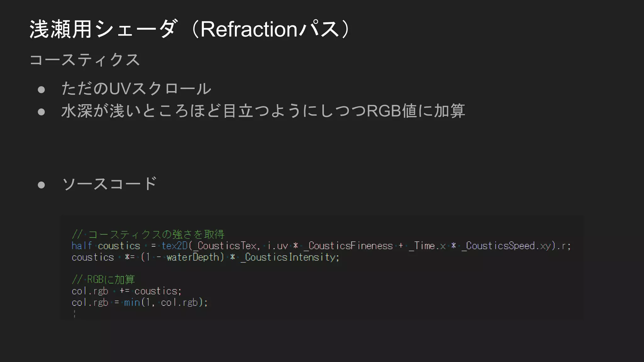
Task: Click the comment // RGBに加算
Action: coord(103,279)
